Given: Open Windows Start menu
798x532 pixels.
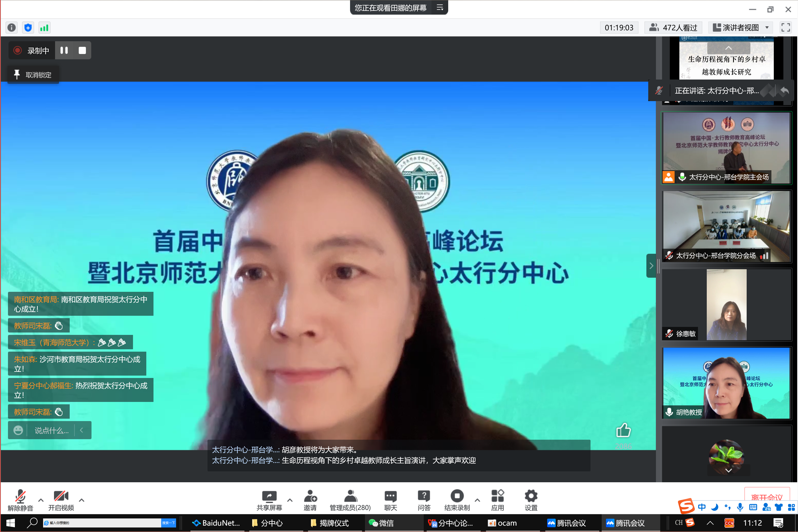Looking at the screenshot, I should pos(10,523).
